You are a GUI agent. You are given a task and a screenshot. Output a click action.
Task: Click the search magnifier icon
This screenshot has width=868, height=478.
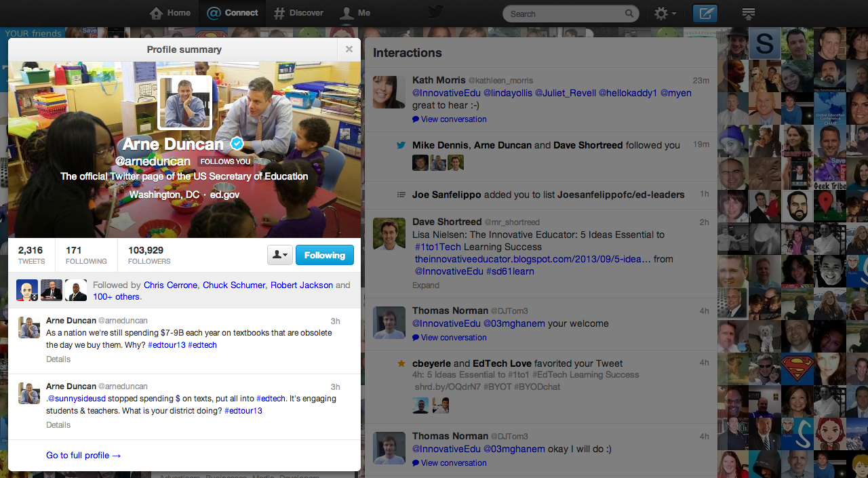tap(629, 14)
